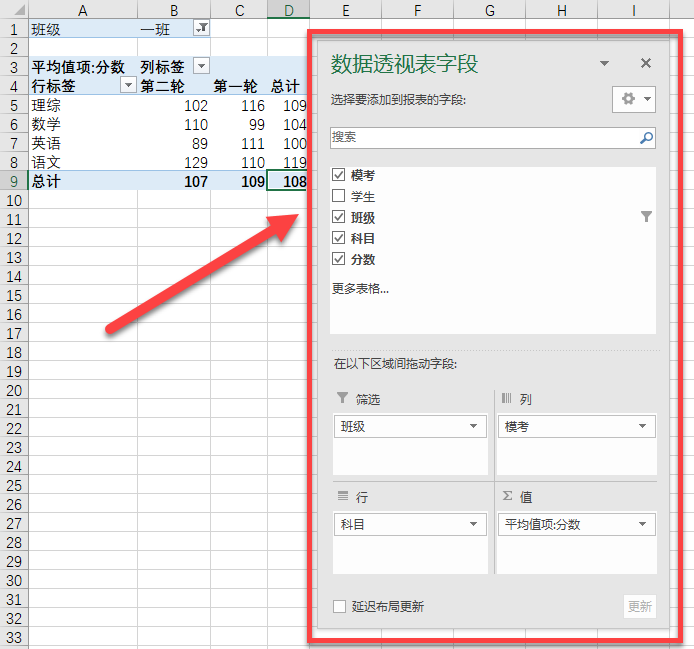Open the pane options arrow next to the title
The width and height of the screenshot is (694, 649).
coord(604,63)
